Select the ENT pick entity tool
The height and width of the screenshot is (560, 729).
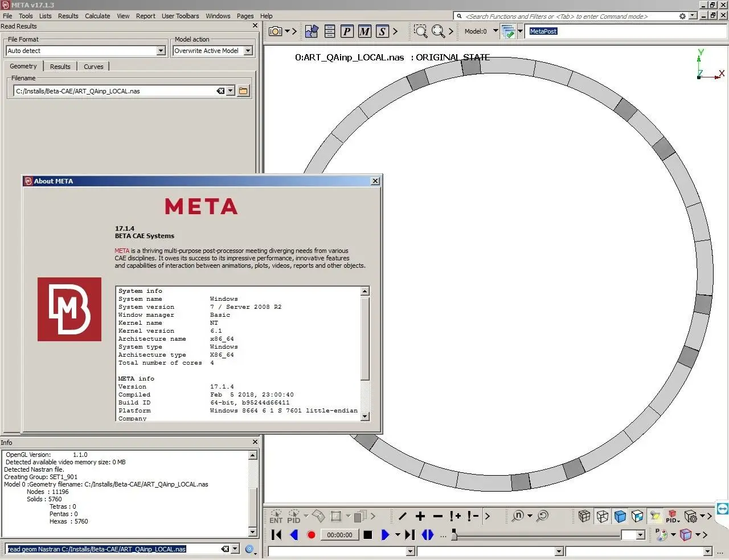coord(276,517)
